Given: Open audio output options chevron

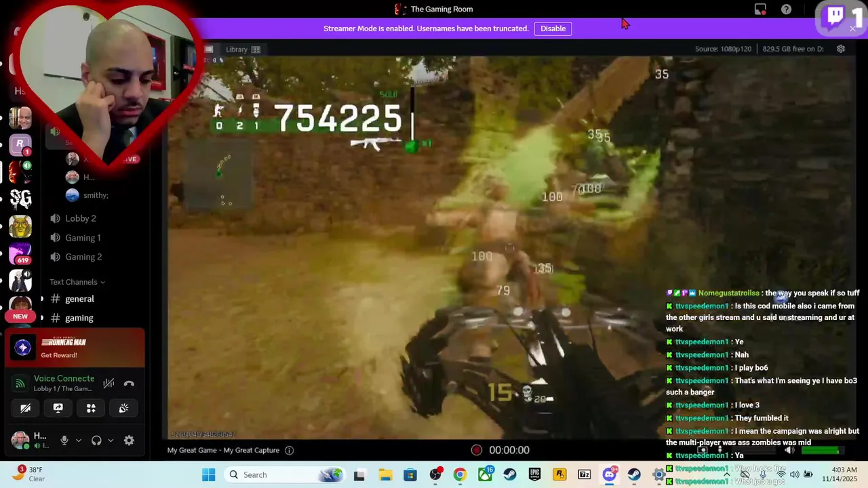Looking at the screenshot, I should [111, 441].
